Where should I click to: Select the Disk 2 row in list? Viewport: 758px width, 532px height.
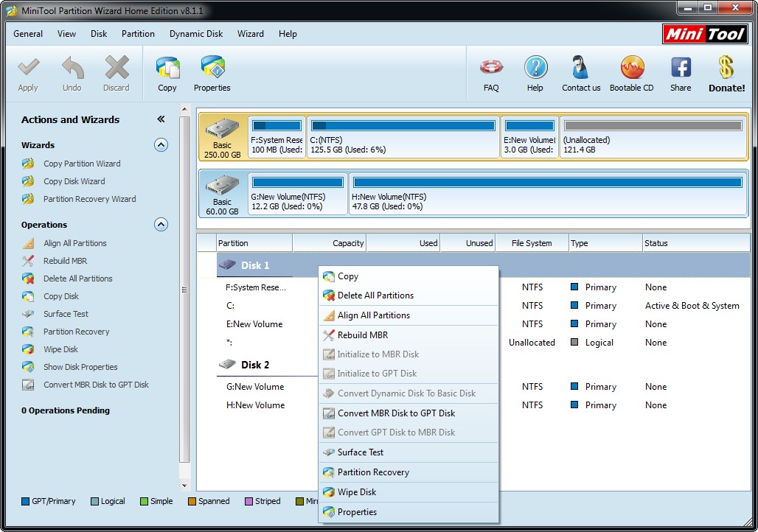(255, 365)
